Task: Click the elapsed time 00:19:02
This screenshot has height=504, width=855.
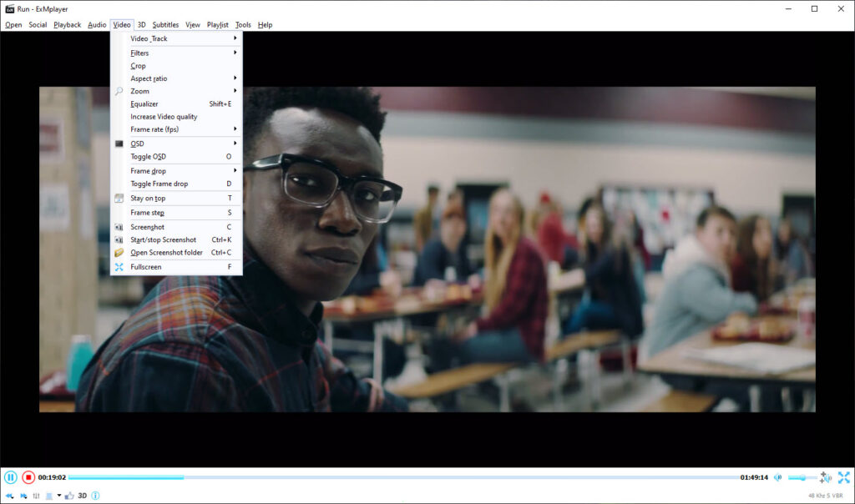Action: [x=52, y=477]
